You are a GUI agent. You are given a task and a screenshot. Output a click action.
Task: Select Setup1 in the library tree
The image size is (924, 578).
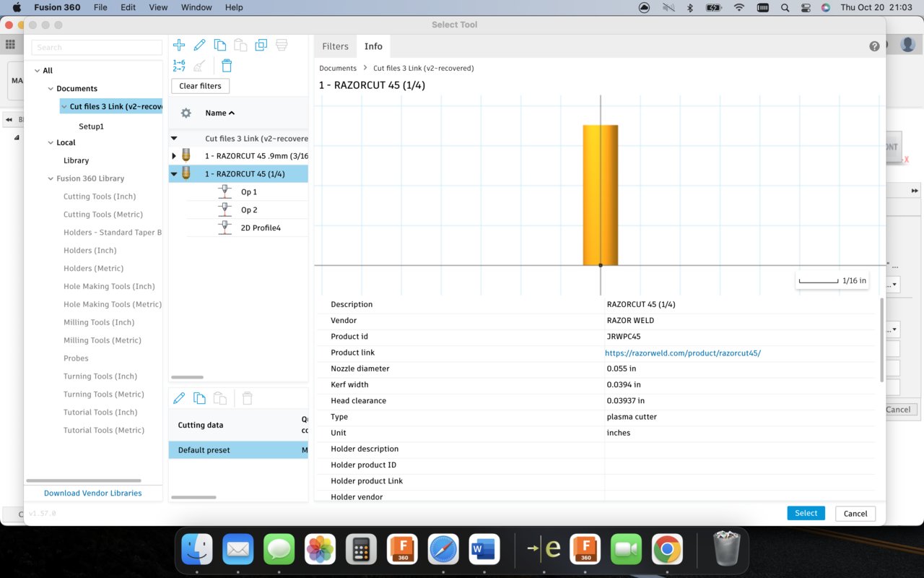click(92, 126)
